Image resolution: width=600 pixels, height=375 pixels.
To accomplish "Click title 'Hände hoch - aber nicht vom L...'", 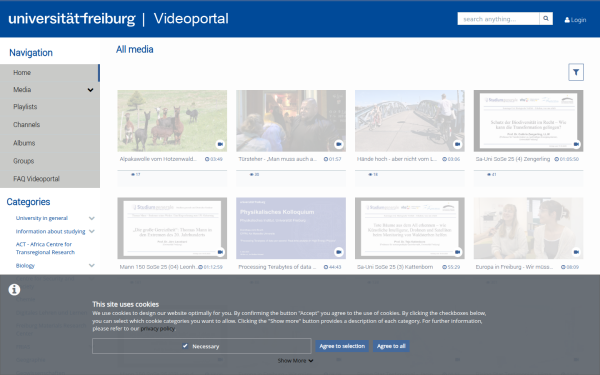I will (396, 159).
